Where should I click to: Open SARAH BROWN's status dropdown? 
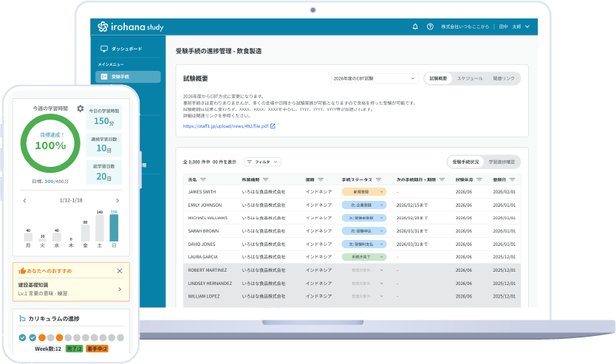[x=364, y=231]
